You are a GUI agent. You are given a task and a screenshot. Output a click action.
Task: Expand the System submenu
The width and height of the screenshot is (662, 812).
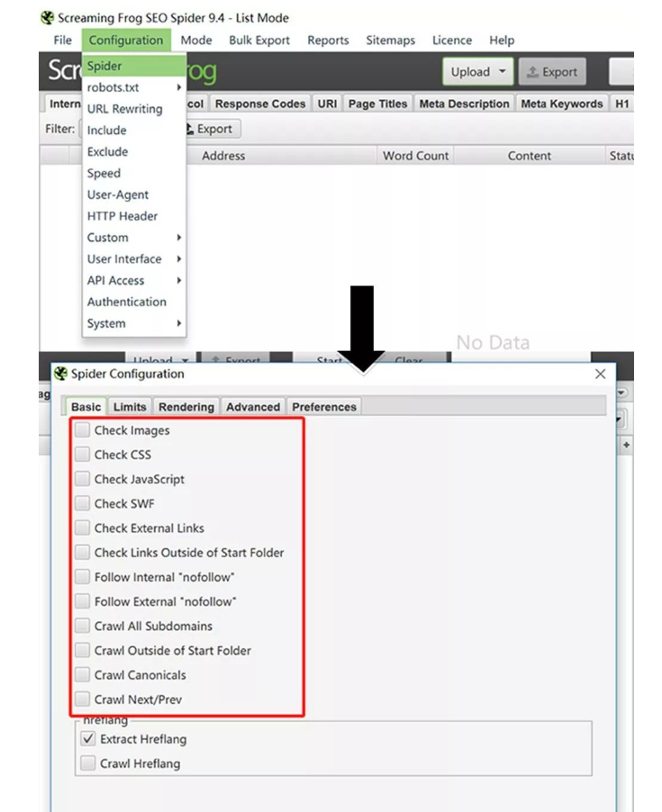click(x=134, y=323)
